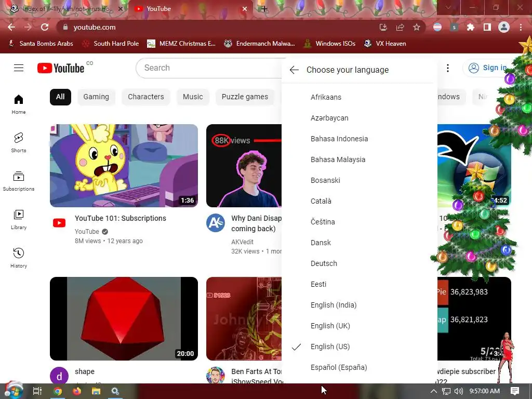Image resolution: width=532 pixels, height=399 pixels.
Task: Click the share page icon in address bar
Action: 400,27
